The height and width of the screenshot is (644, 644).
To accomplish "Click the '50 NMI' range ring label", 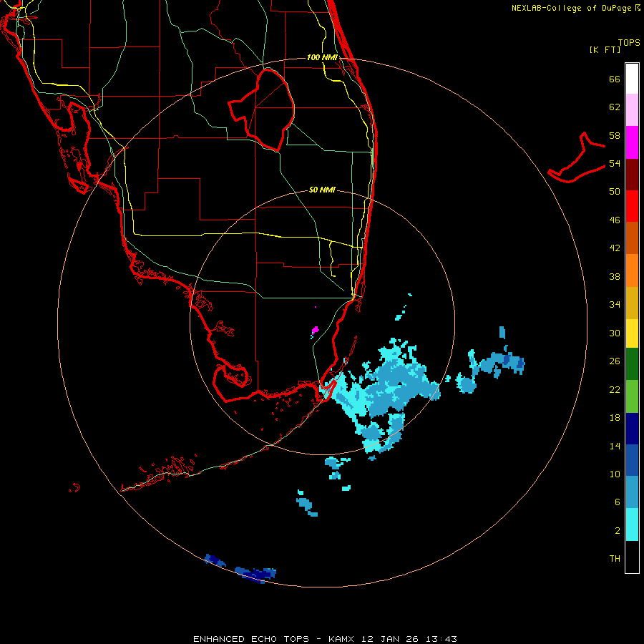I will 323,190.
